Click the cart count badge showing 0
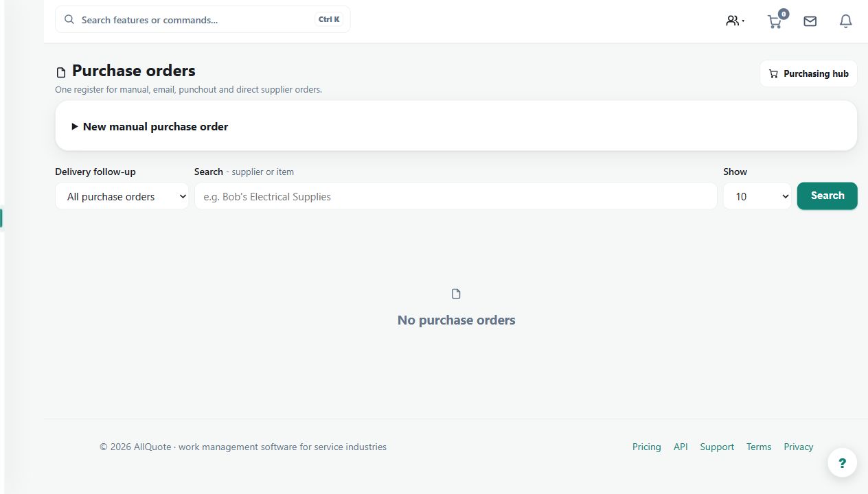868x494 pixels. click(784, 14)
